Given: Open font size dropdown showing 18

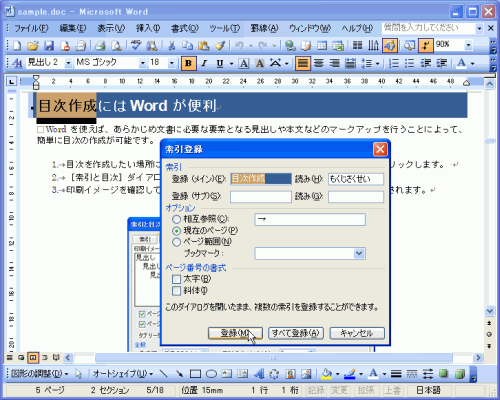Looking at the screenshot, I should click(172, 63).
